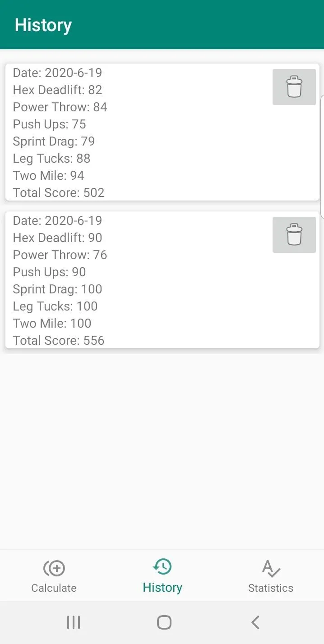
Task: Tap the Total Score: 556 line
Action: click(x=59, y=341)
